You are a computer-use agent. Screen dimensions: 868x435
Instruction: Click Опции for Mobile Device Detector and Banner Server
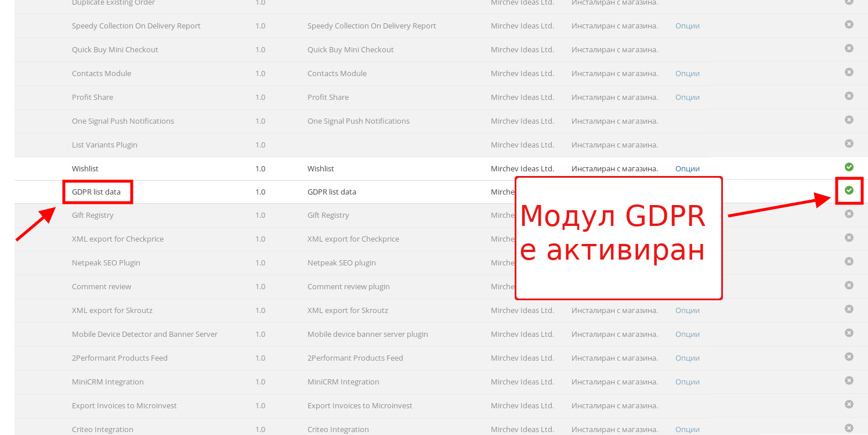pyautogui.click(x=687, y=334)
